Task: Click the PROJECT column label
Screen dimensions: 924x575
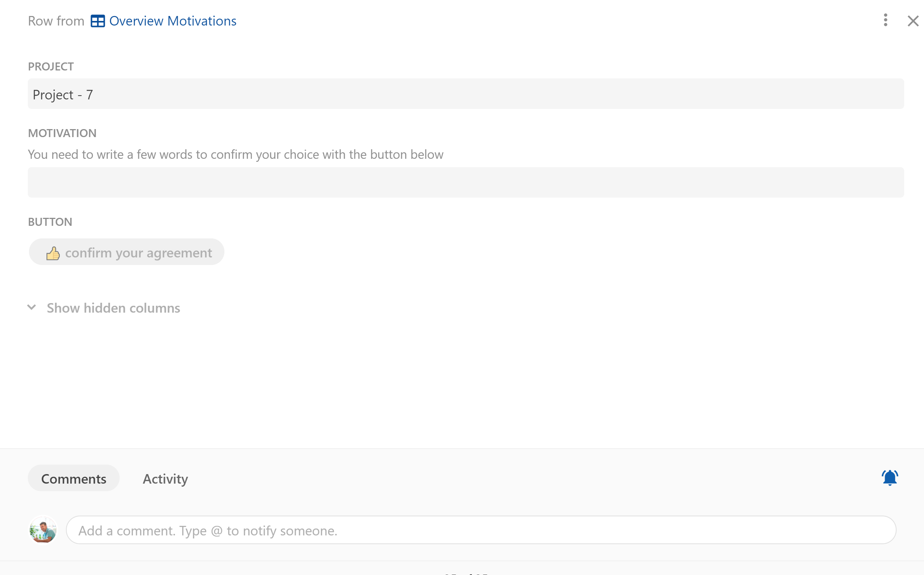Action: pos(51,67)
